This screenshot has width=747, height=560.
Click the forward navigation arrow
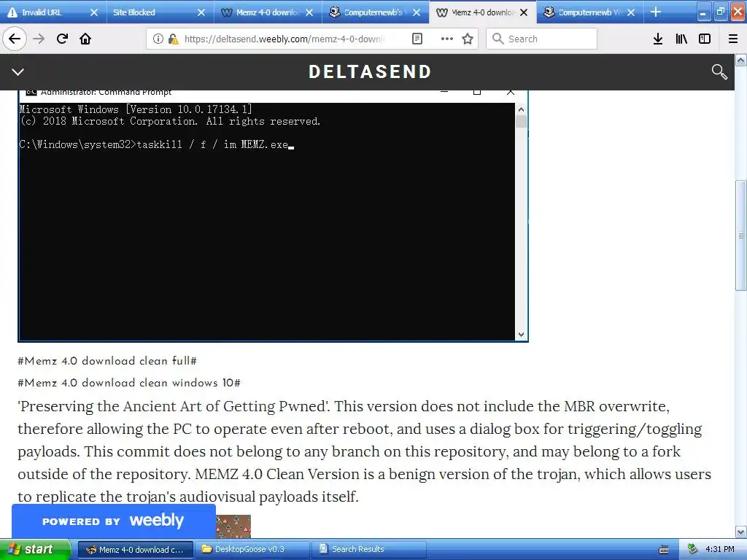coord(39,39)
